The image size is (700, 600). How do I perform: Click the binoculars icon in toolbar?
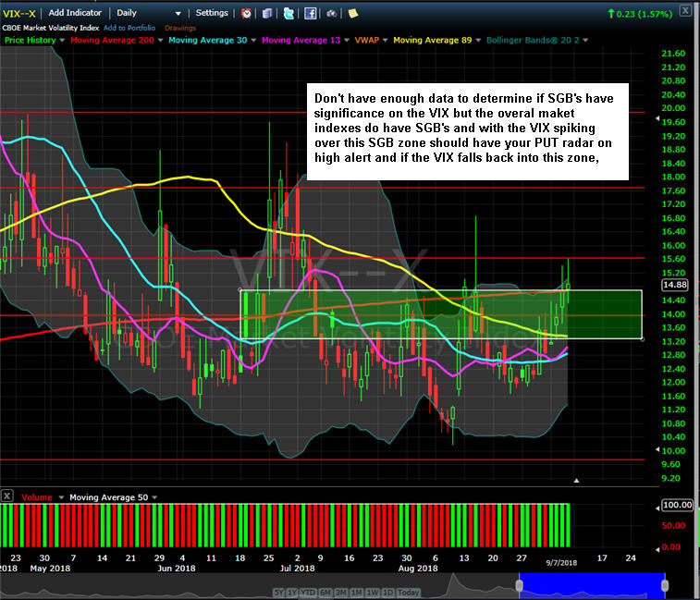click(x=331, y=14)
